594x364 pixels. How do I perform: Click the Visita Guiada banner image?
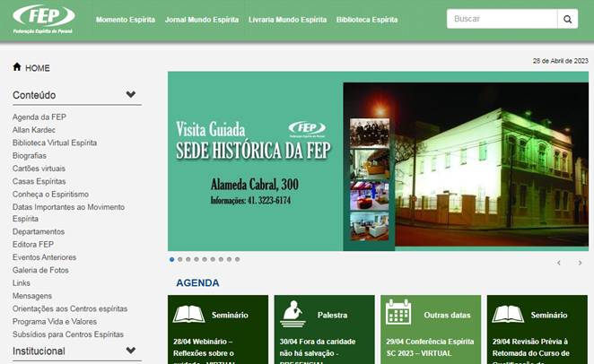pyautogui.click(x=378, y=161)
